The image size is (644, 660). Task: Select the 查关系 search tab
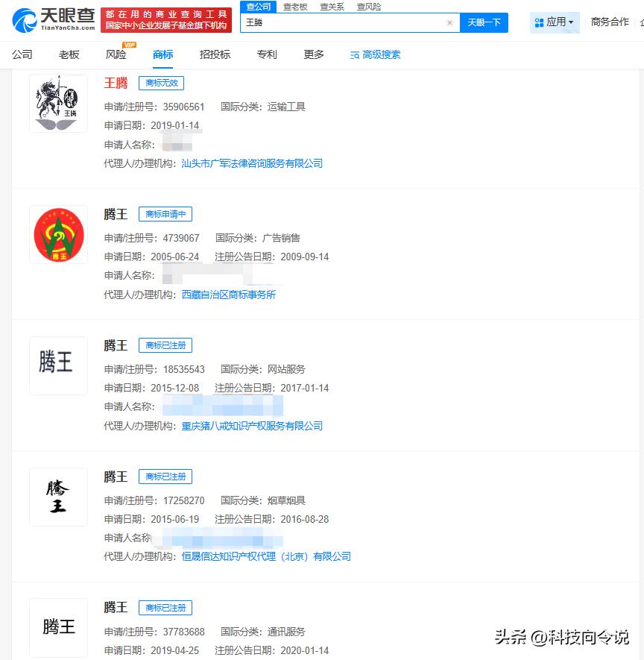point(332,7)
